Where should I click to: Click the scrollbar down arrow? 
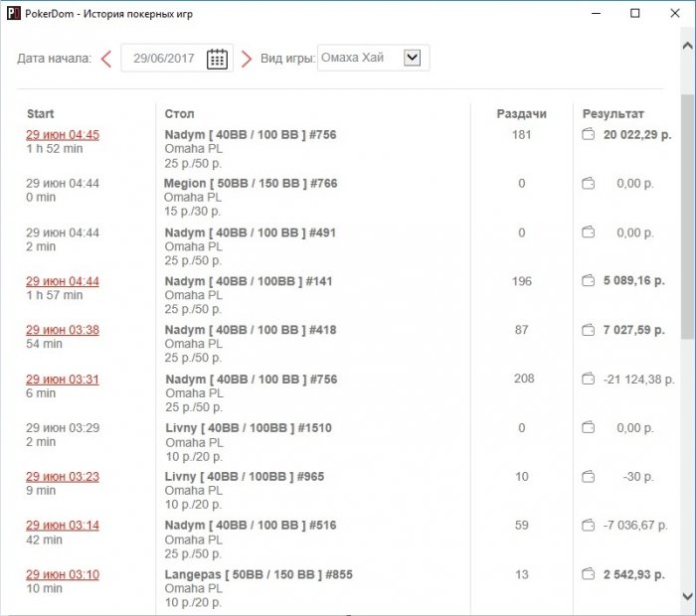tap(688, 596)
